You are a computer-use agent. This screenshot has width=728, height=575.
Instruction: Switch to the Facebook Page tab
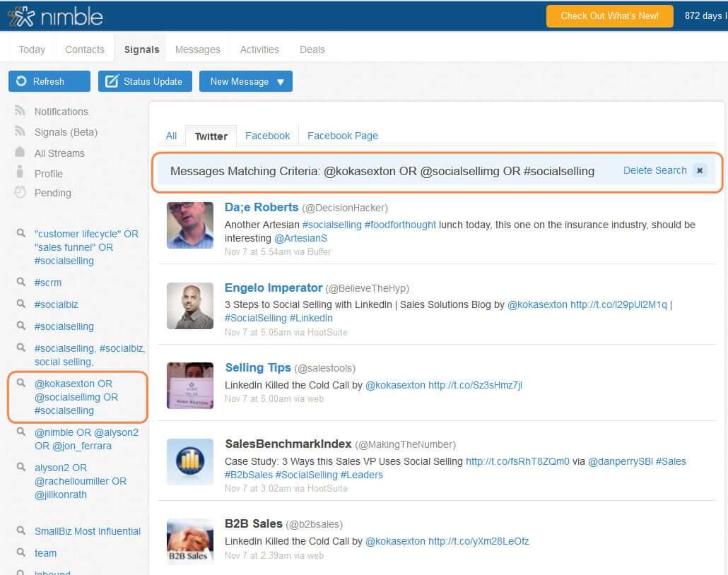click(x=342, y=136)
